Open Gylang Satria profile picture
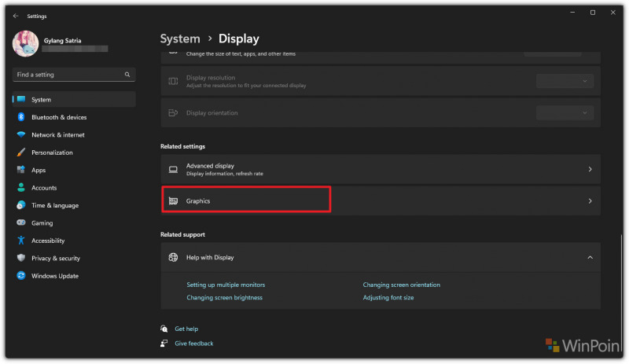The width and height of the screenshot is (629, 364). 26,43
